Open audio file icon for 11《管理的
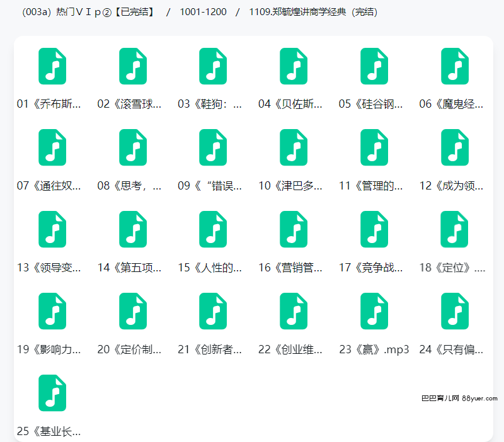Image resolution: width=504 pixels, height=442 pixels. point(374,147)
